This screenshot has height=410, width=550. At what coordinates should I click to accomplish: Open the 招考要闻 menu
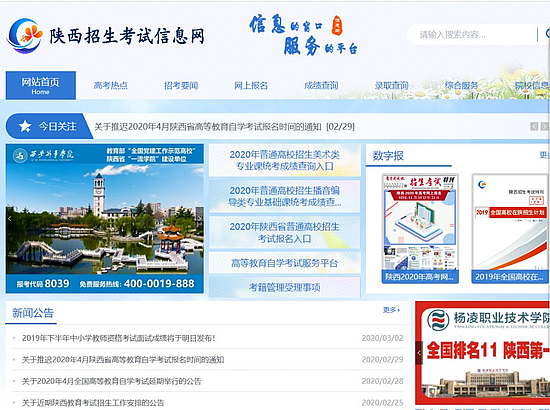pyautogui.click(x=181, y=86)
